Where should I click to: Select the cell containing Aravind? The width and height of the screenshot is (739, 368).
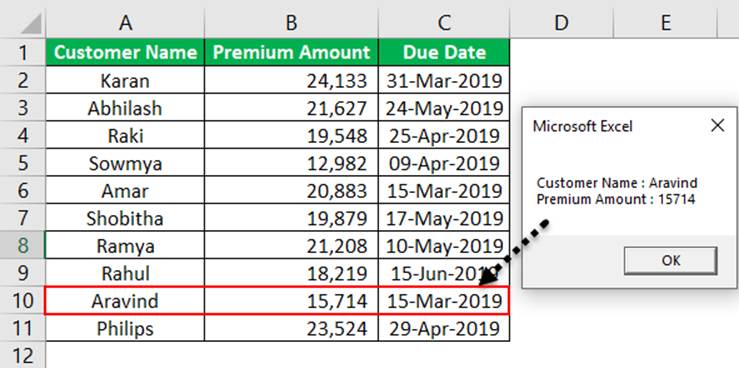(x=125, y=301)
